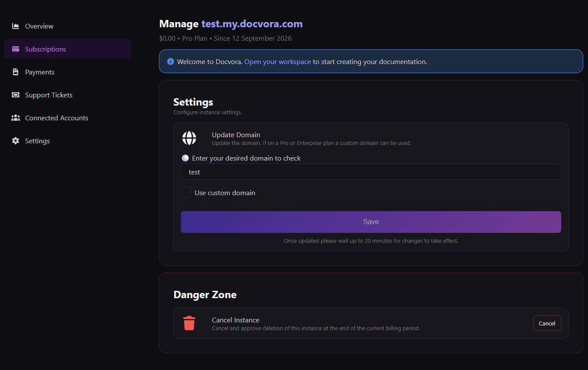
Task: Click the 'Configure instance settings.' subtitle
Action: (x=207, y=113)
